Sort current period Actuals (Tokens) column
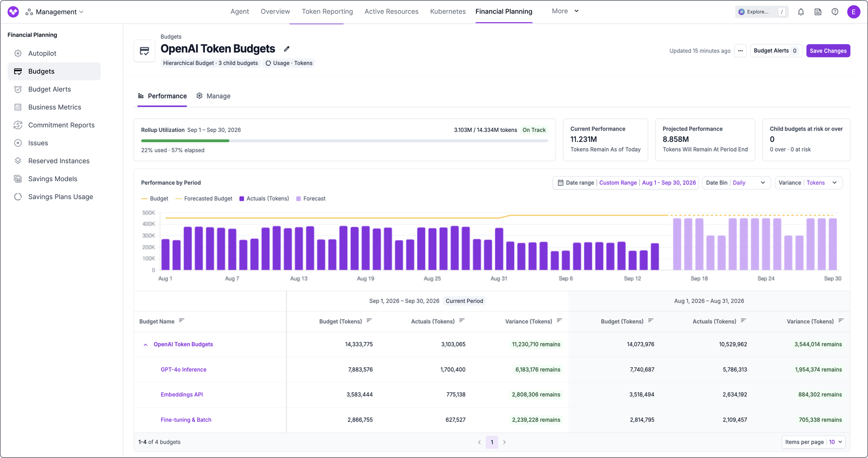This screenshot has height=458, width=868. tap(462, 321)
